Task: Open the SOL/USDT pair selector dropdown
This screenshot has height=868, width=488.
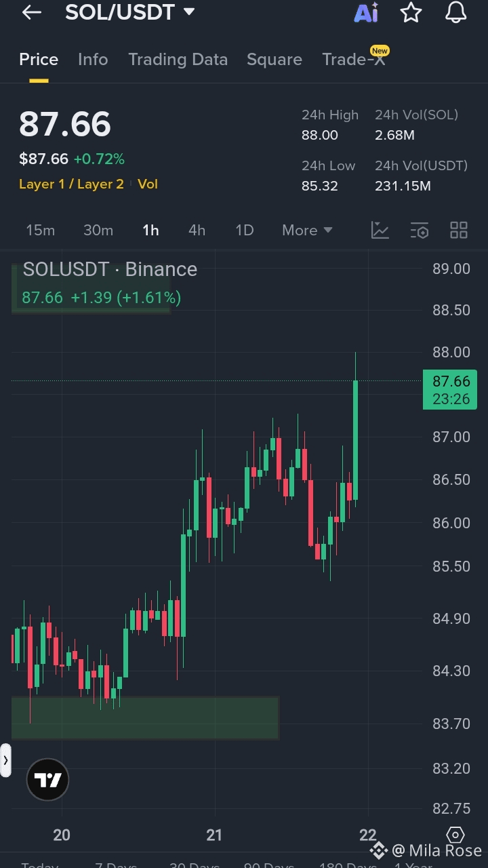Action: pos(130,12)
